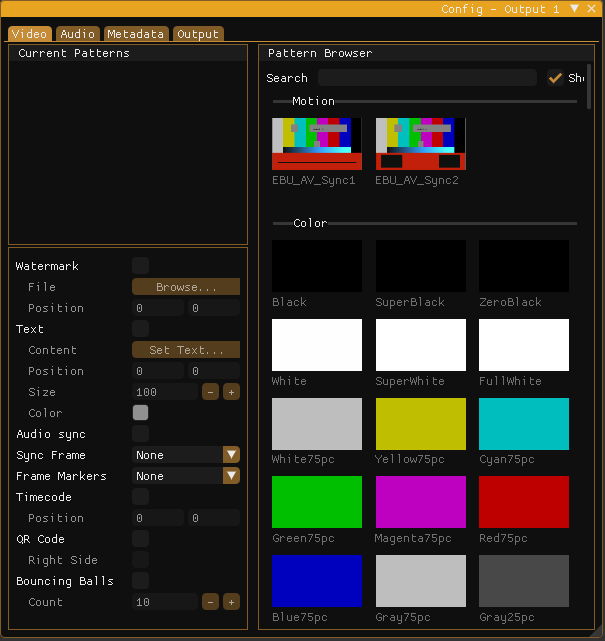Select the Gray25pc pattern
Image resolution: width=605 pixels, height=641 pixels.
pos(524,581)
